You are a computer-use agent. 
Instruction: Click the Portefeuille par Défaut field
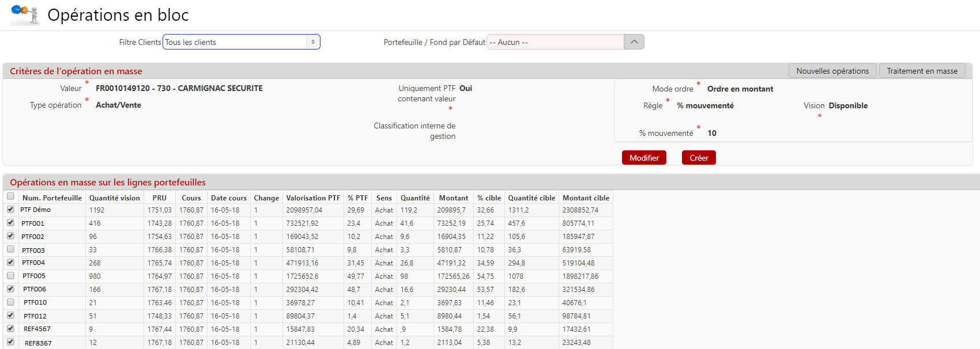click(x=555, y=42)
